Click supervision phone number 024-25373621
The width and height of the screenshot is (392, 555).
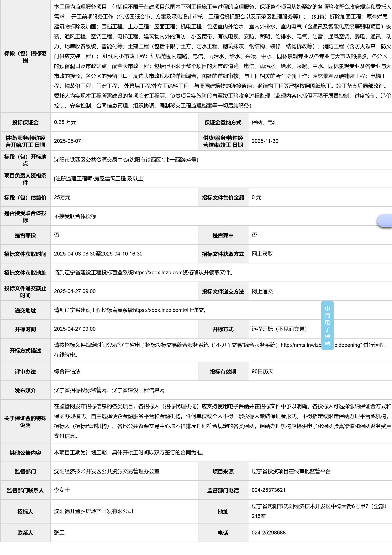(268, 490)
